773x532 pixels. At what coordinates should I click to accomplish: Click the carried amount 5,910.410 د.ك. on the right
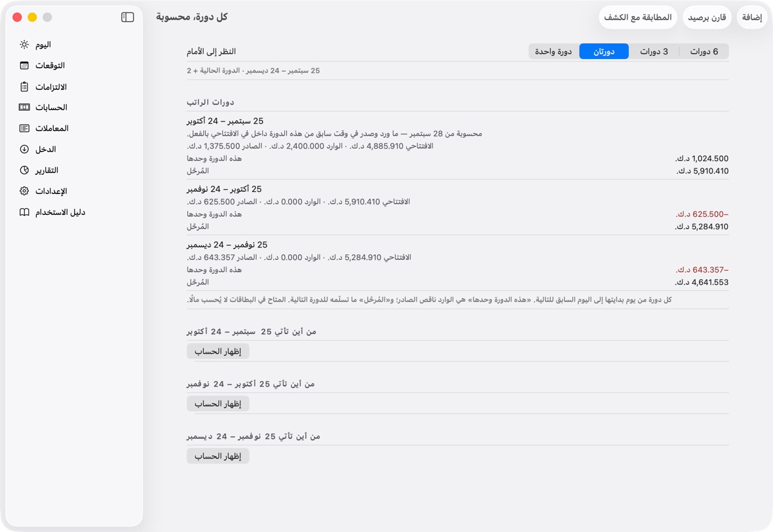point(702,171)
